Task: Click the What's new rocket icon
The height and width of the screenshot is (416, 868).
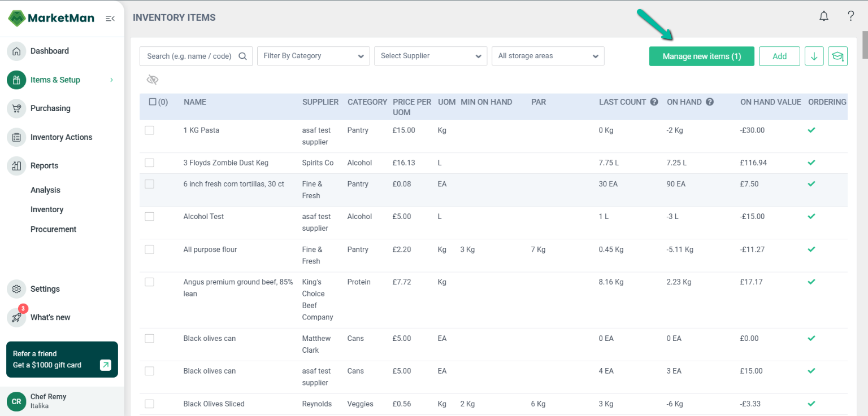Action: (x=16, y=317)
